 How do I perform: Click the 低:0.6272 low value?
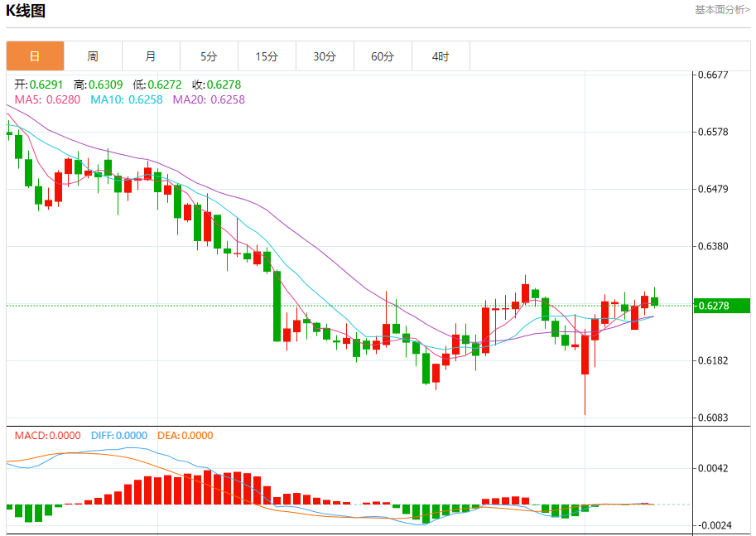tap(157, 85)
